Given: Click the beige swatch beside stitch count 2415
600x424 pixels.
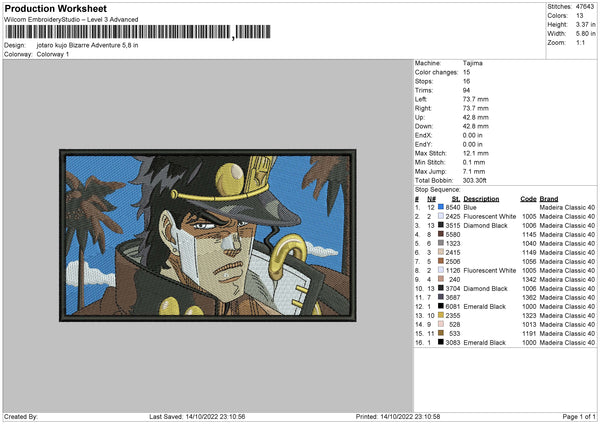Looking at the screenshot, I should click(441, 252).
